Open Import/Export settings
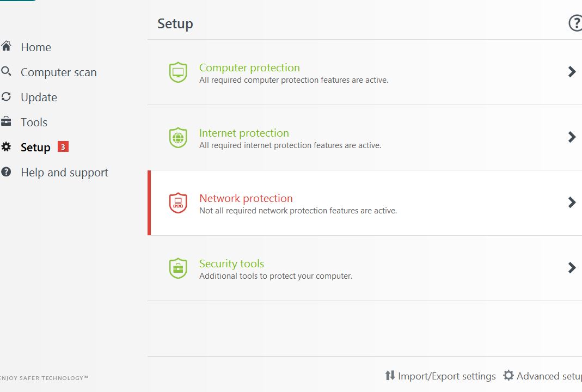Viewport: 582px width, 392px height. (x=446, y=376)
